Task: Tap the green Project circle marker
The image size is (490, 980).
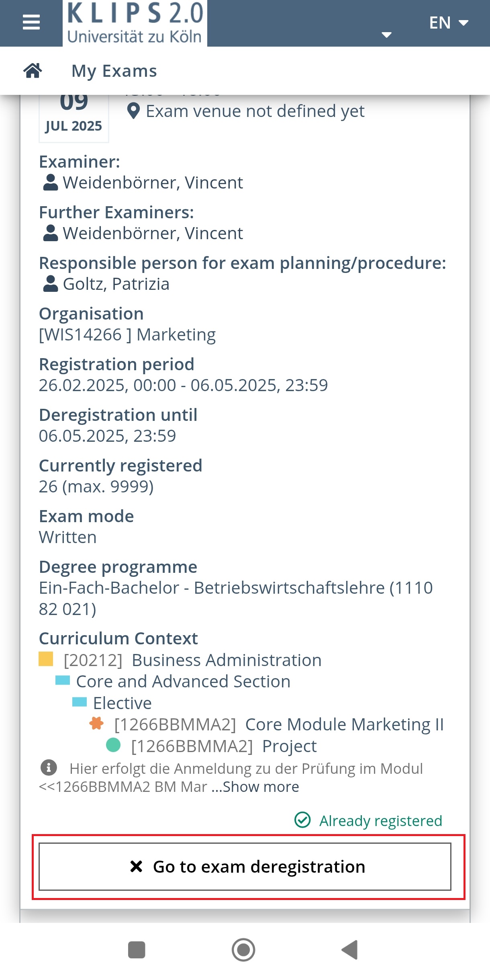Action: [113, 745]
